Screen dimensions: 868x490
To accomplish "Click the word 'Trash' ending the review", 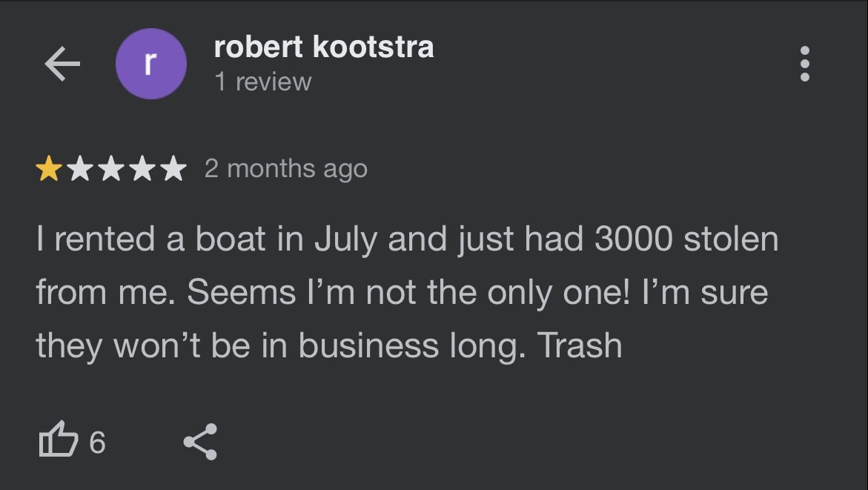I will 580,345.
